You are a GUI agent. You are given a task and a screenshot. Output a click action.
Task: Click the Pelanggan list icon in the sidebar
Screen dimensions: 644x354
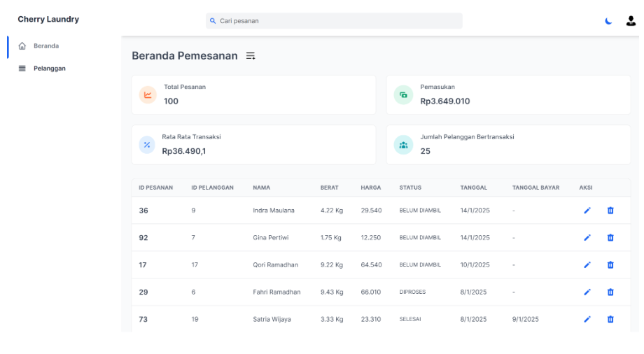click(22, 69)
